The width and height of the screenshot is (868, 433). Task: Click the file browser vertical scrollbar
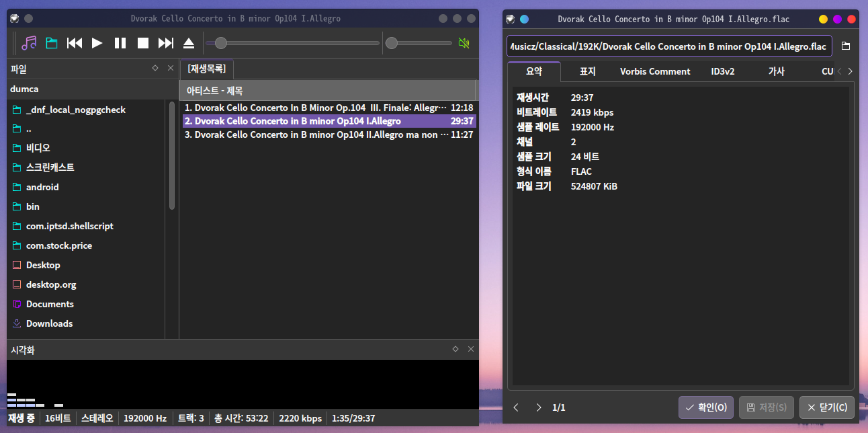172,156
